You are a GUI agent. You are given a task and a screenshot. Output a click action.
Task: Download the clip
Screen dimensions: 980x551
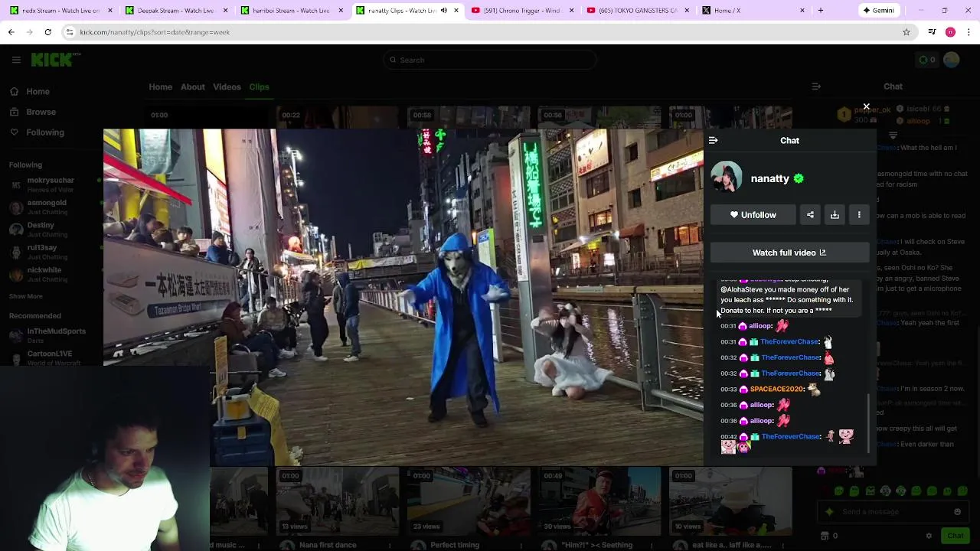(835, 215)
